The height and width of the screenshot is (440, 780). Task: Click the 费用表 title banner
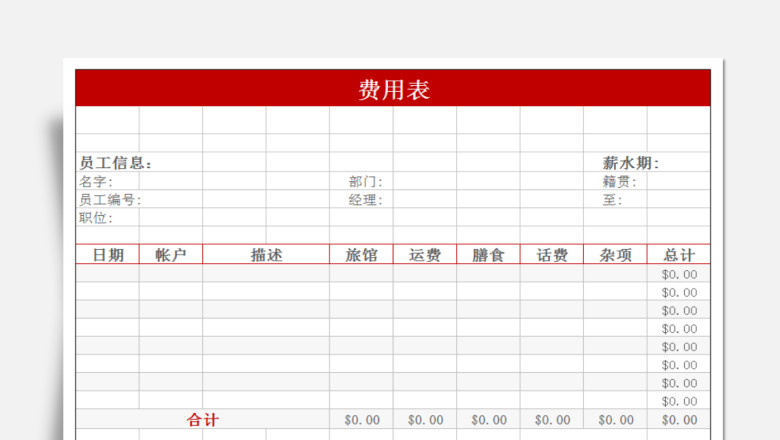(x=393, y=88)
